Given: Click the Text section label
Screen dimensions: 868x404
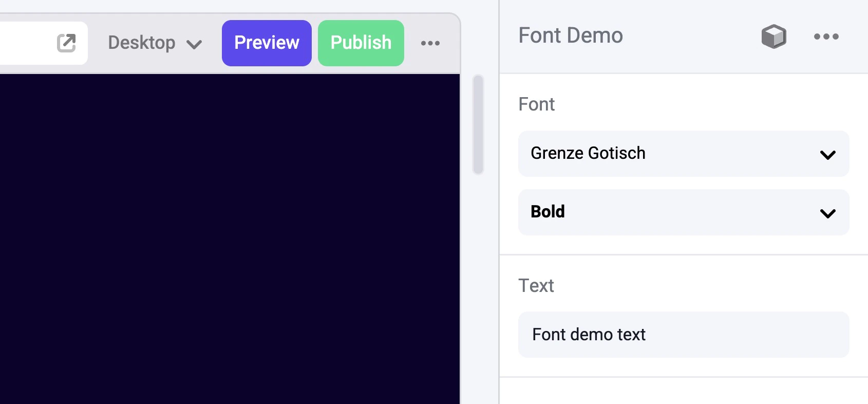Looking at the screenshot, I should [x=536, y=286].
